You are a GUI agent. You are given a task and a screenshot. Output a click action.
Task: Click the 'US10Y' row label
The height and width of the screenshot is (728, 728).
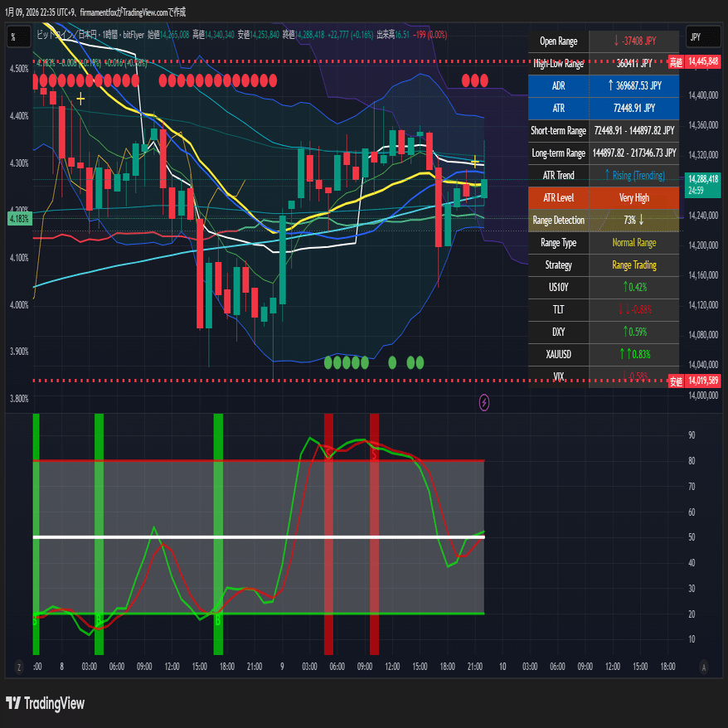click(558, 288)
